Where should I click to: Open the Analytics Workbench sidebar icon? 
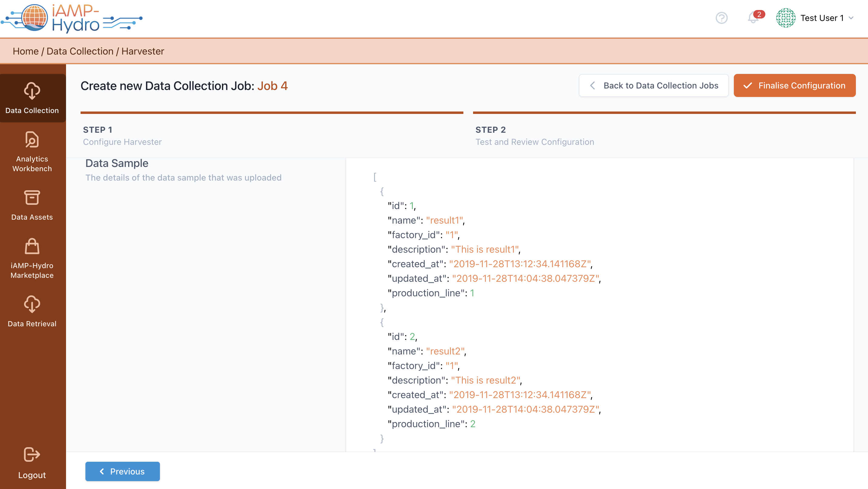click(32, 140)
